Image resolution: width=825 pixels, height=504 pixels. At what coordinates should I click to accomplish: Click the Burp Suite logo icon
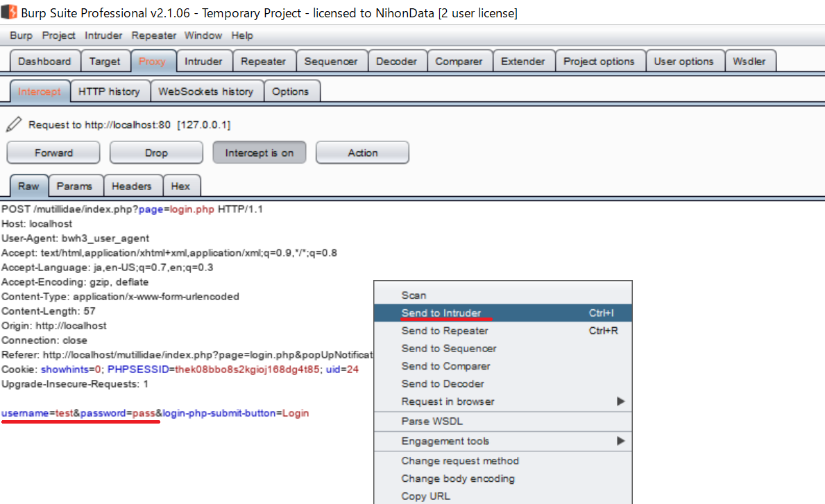9,12
